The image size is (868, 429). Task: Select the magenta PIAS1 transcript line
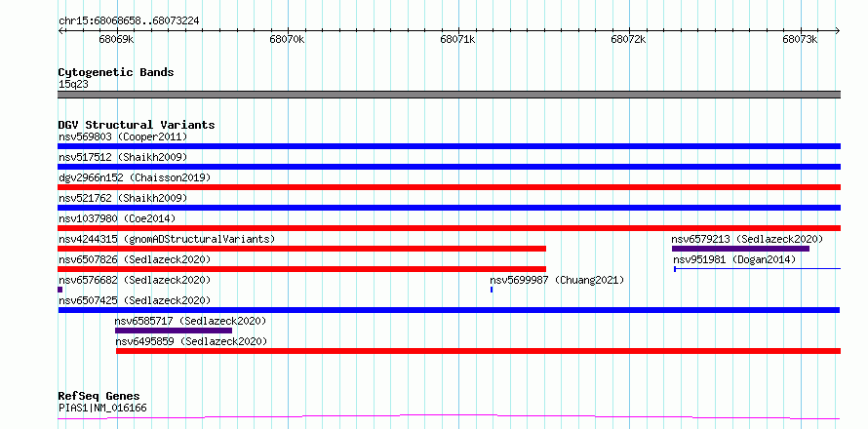pyautogui.click(x=449, y=417)
